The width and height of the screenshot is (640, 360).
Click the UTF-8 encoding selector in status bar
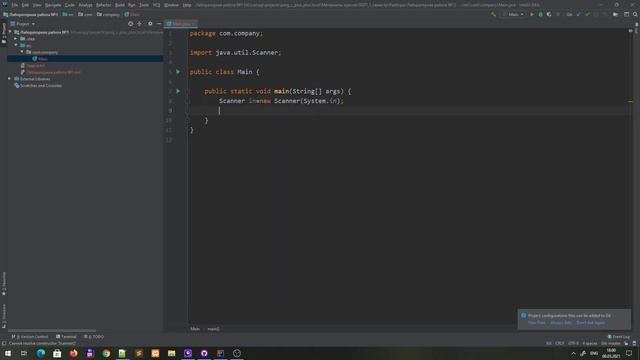pos(573,343)
